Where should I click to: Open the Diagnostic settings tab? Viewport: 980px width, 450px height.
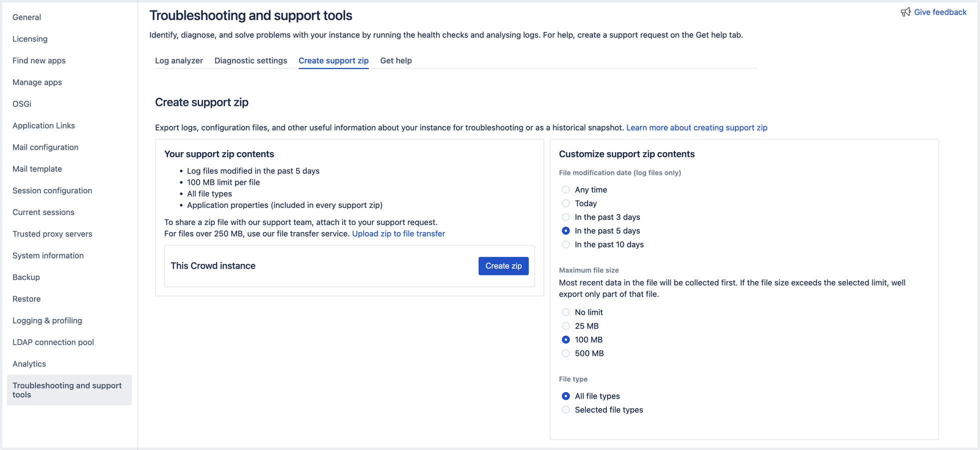click(x=251, y=60)
